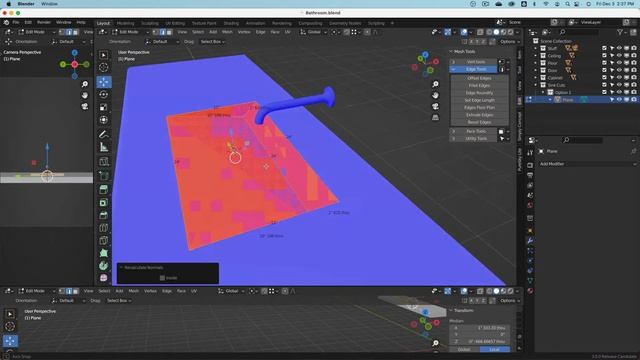This screenshot has height=360, width=640.
Task: Click the Extrude Edges button
Action: coord(479,115)
